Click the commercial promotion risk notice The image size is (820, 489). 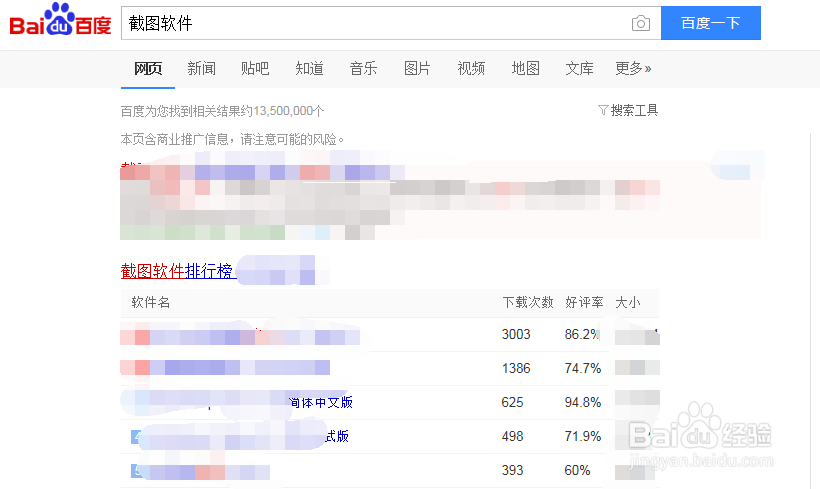coord(232,140)
